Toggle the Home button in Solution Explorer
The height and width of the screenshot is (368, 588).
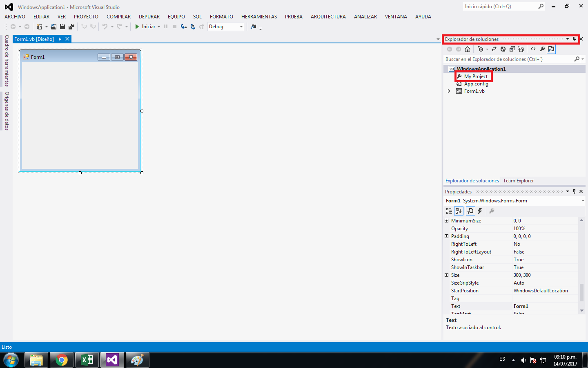tap(468, 49)
